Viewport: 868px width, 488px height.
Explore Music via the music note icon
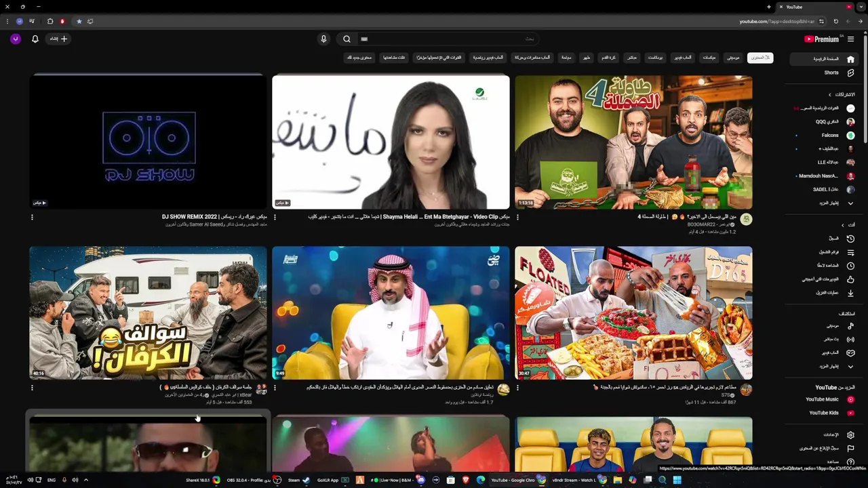(x=850, y=326)
